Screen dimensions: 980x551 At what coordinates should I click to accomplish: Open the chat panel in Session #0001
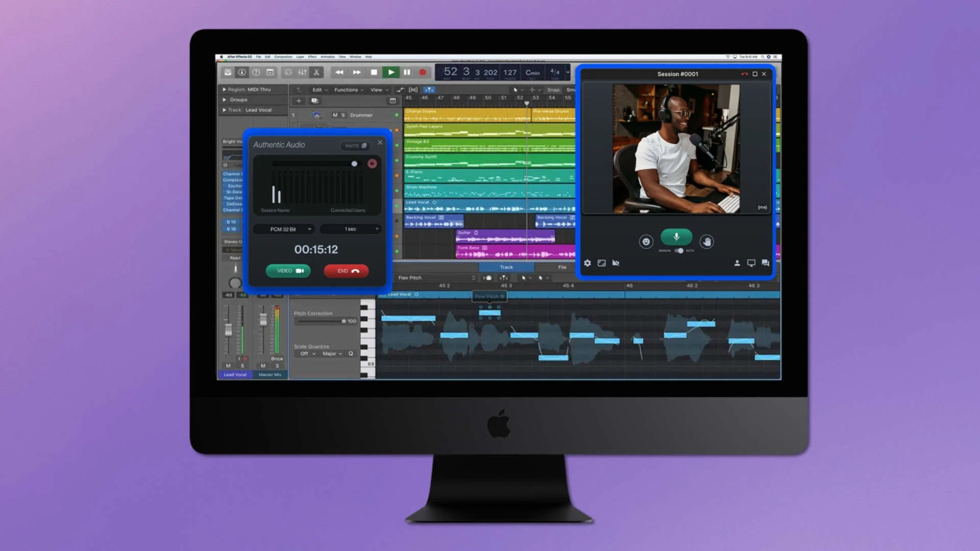click(765, 263)
